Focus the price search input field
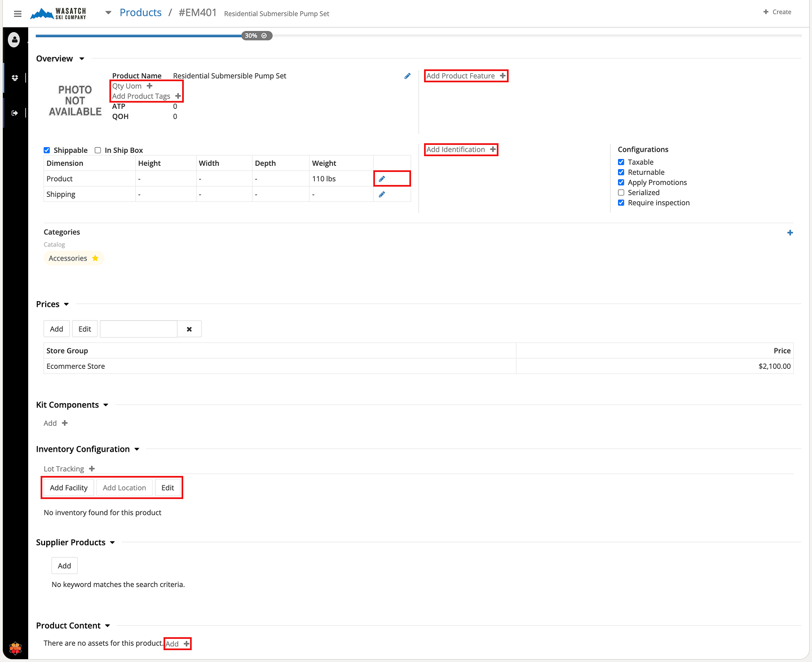This screenshot has width=812, height=662. tap(139, 329)
